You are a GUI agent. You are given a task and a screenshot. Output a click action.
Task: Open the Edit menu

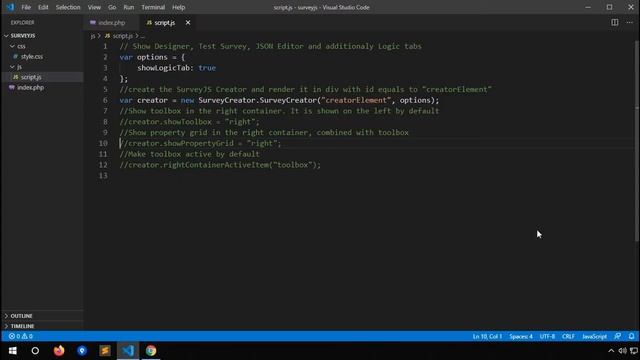coord(43,7)
